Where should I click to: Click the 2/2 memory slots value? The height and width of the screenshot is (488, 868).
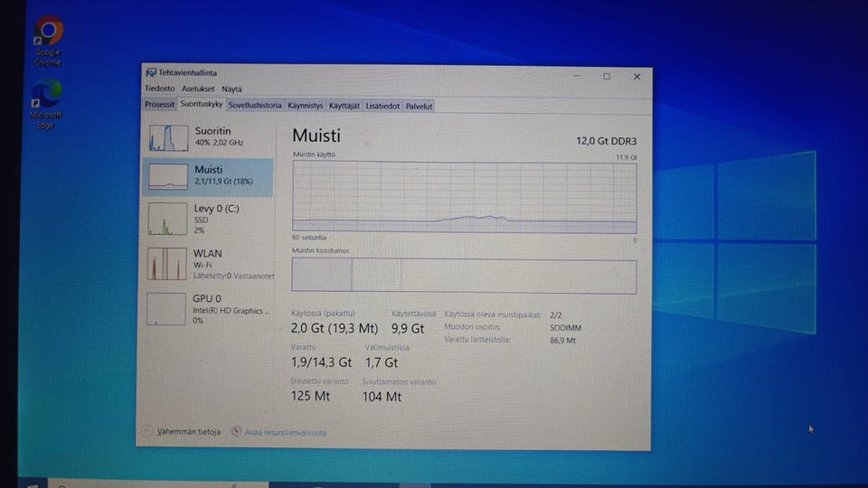[x=556, y=314]
